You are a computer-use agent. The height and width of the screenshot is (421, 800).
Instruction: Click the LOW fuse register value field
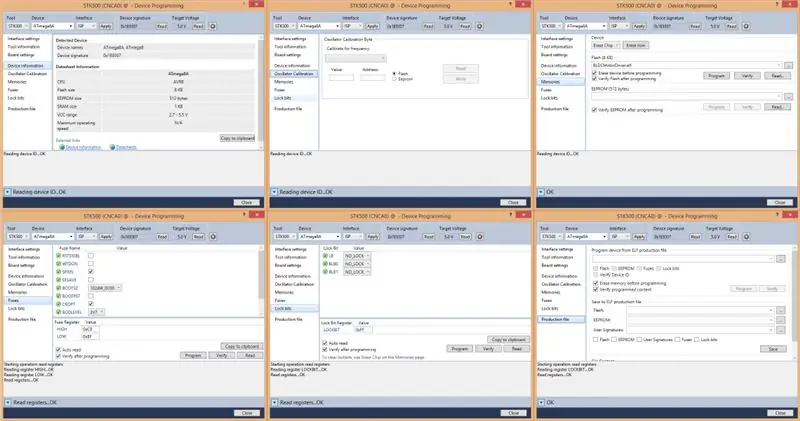(90, 336)
